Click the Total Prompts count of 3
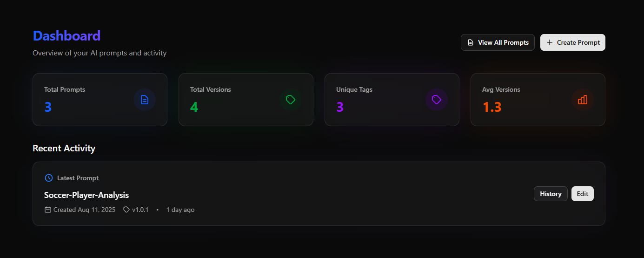 (x=48, y=107)
